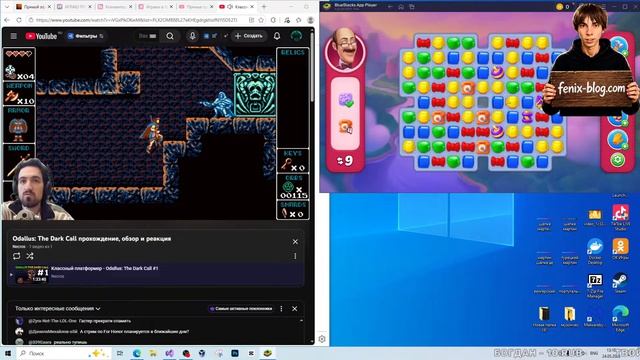640x360 pixels.
Task: Open a new browser tab
Action: [264, 7]
